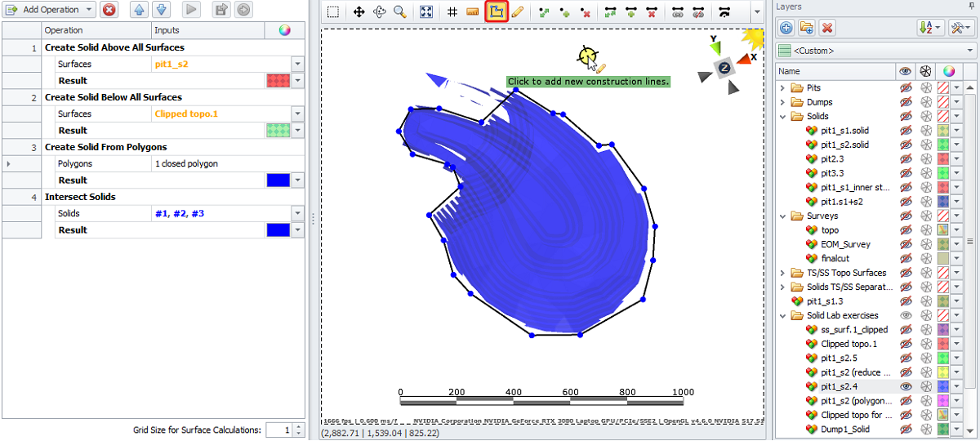Viewport: 980px width, 441px height.
Task: Click the blue Intersect Solids result swatch
Action: [x=278, y=230]
